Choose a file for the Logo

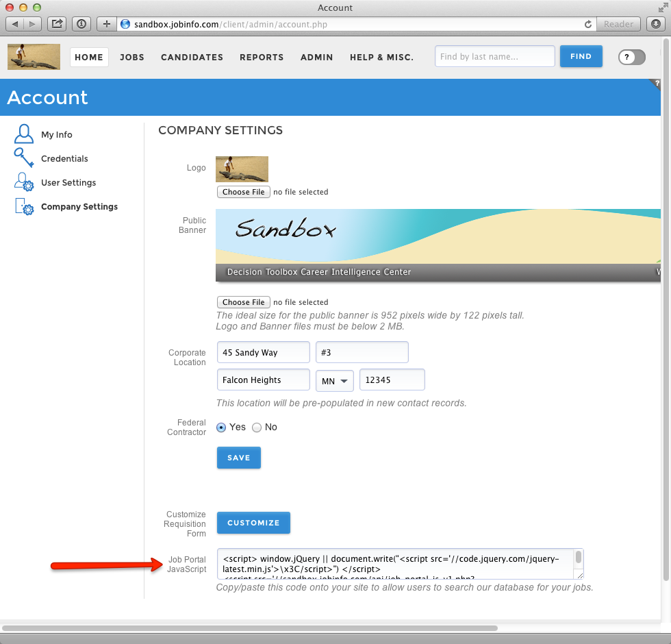click(x=244, y=192)
